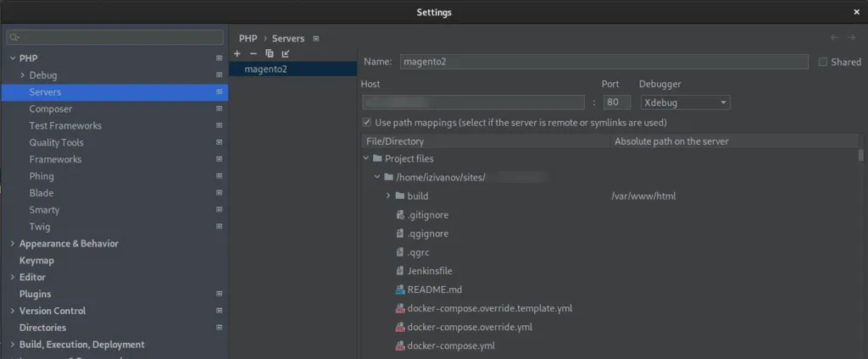The height and width of the screenshot is (359, 868).
Task: Click project icon on Plugins row
Action: point(220,294)
